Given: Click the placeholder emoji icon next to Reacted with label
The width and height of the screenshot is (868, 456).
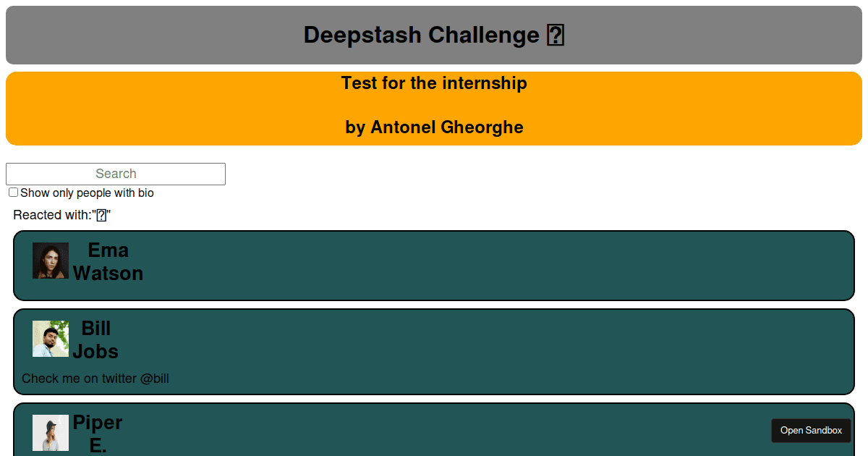Looking at the screenshot, I should pyautogui.click(x=101, y=214).
